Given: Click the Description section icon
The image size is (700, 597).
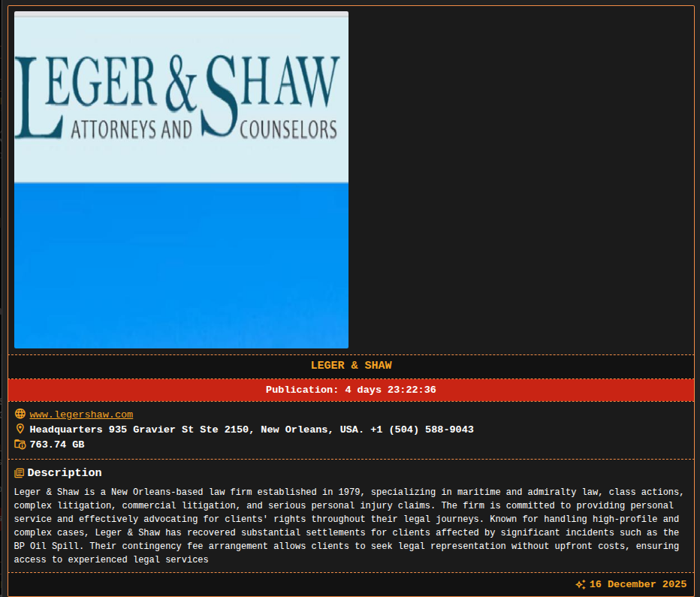Looking at the screenshot, I should click(x=20, y=473).
